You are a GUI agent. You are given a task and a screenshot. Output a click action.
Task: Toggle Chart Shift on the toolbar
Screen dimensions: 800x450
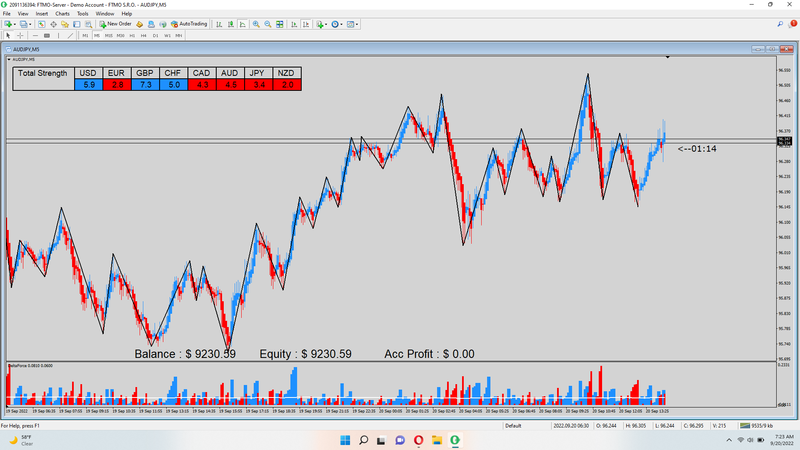click(306, 24)
